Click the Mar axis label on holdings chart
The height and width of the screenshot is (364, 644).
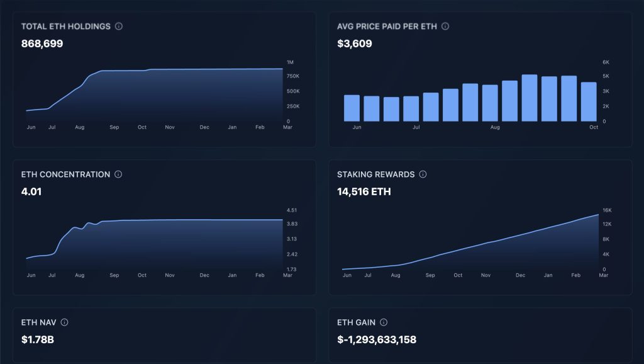click(x=287, y=127)
